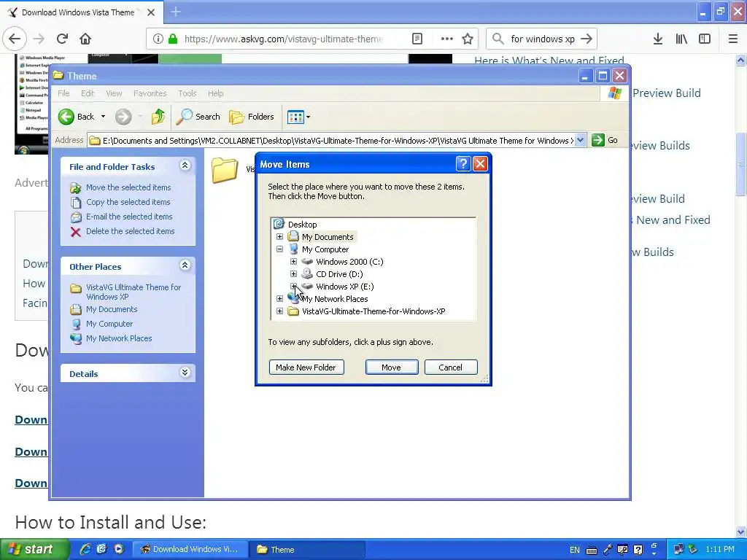This screenshot has height=560, width=747.
Task: Click Delete the selected items
Action: click(130, 231)
